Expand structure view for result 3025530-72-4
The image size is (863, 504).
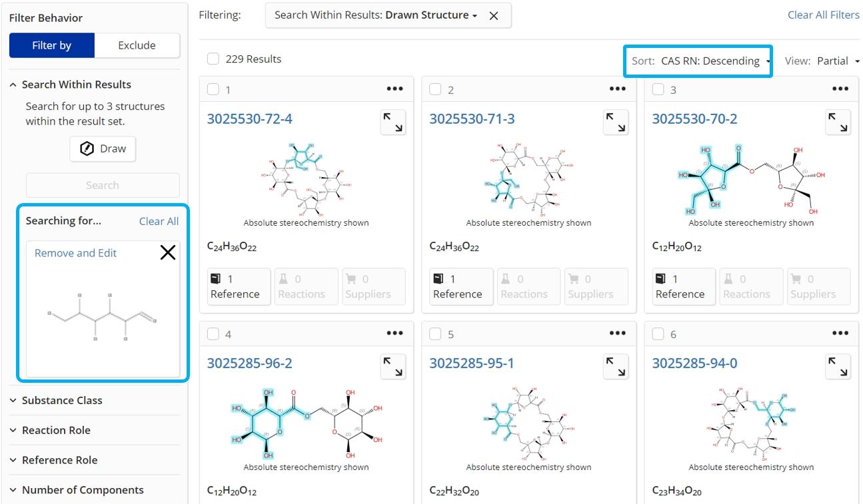pos(393,123)
